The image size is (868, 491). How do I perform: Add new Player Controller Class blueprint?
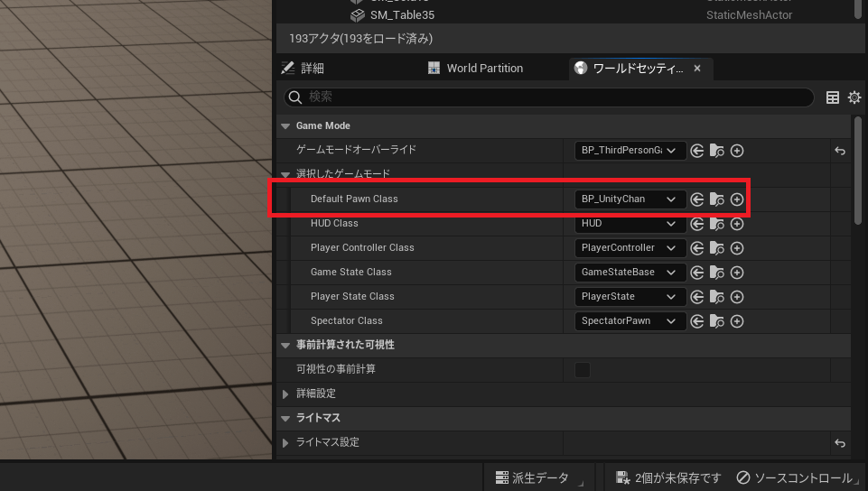tap(737, 247)
